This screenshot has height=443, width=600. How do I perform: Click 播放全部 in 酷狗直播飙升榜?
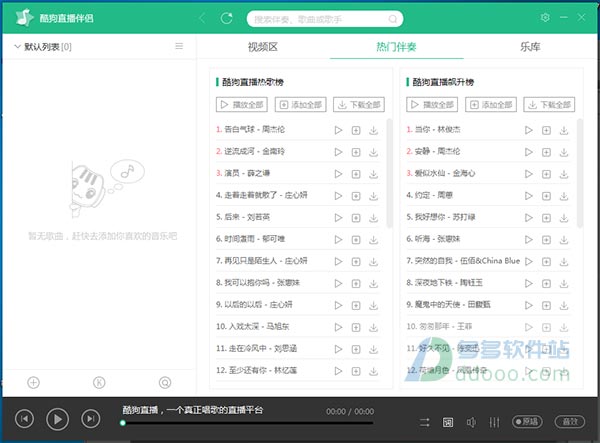coord(432,104)
